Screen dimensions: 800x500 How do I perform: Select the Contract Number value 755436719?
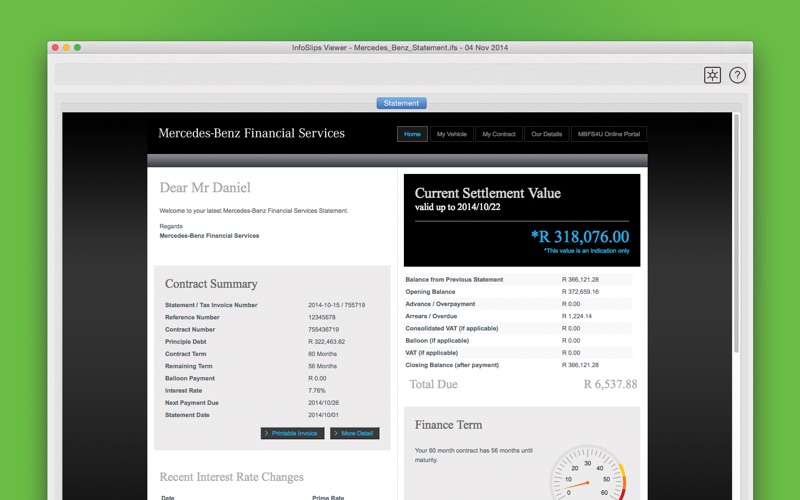click(x=323, y=330)
